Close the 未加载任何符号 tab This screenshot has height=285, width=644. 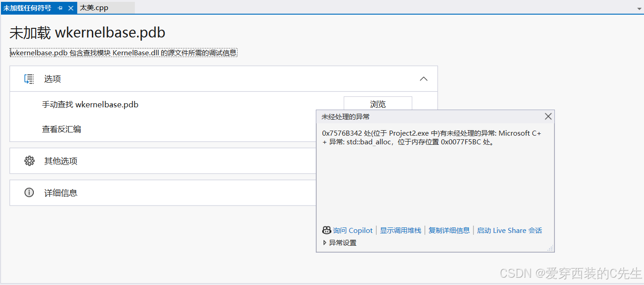click(70, 8)
